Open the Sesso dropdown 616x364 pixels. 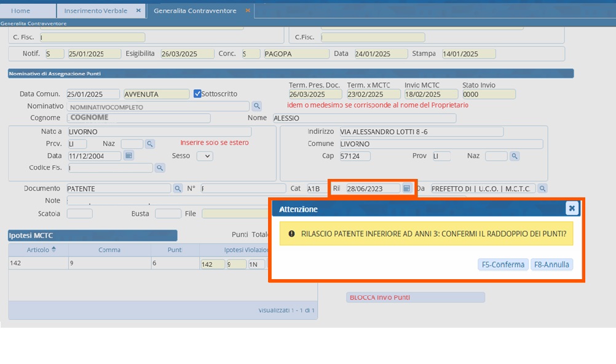coord(205,156)
